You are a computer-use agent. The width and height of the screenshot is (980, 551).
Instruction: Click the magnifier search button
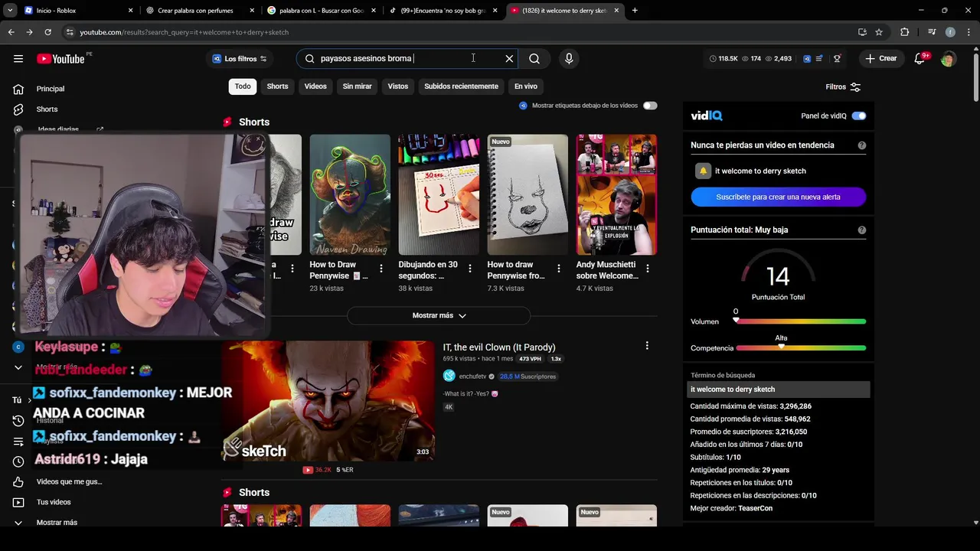point(534,59)
